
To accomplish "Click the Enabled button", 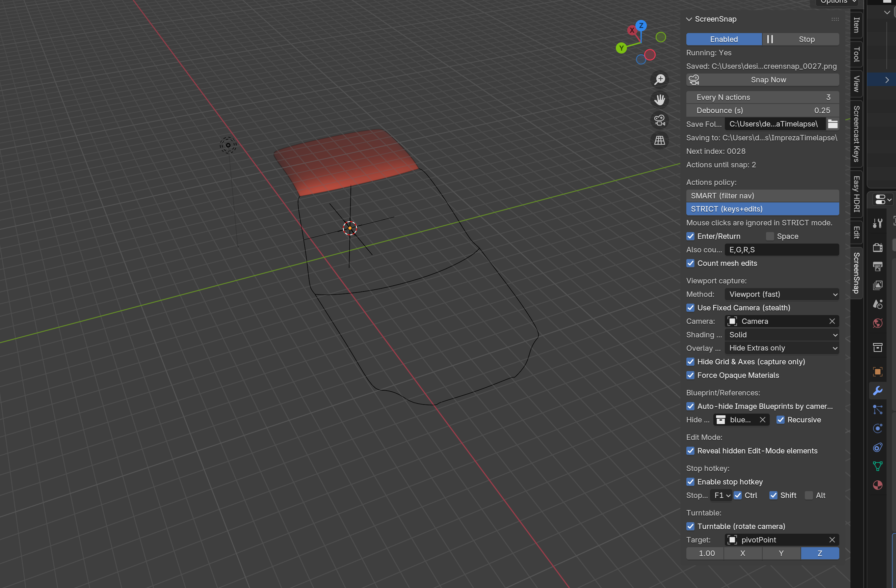I will tap(723, 39).
